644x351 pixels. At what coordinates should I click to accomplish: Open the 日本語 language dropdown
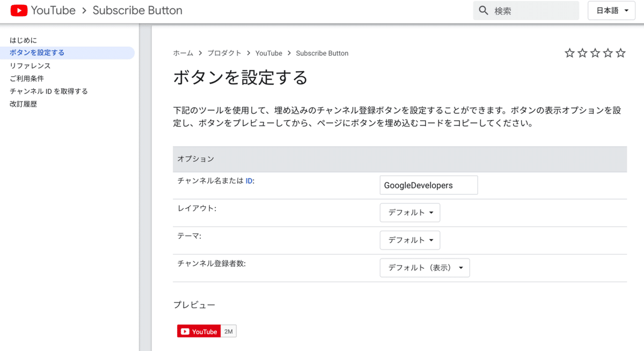(612, 11)
